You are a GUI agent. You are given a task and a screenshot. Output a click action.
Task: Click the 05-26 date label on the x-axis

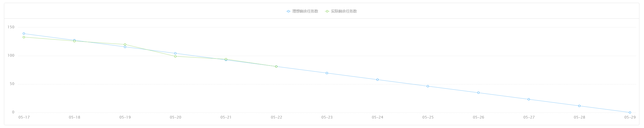(x=478, y=117)
